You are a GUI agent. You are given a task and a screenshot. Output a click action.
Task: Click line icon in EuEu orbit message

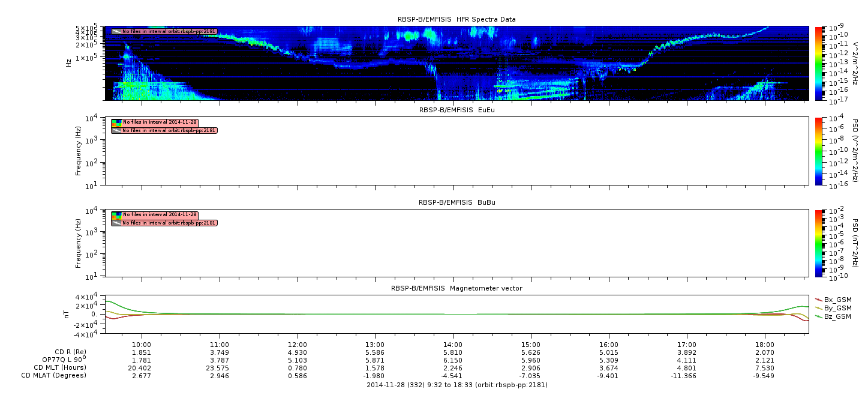coord(116,130)
